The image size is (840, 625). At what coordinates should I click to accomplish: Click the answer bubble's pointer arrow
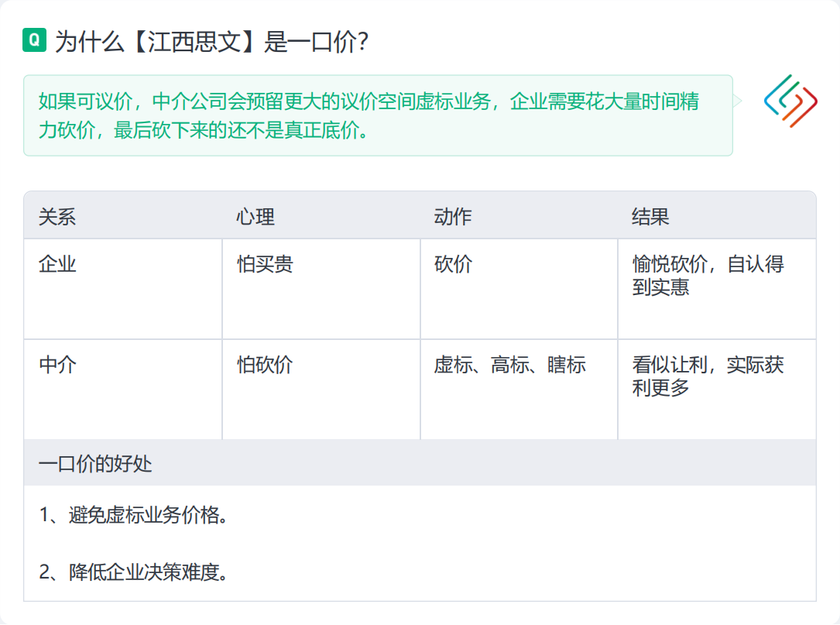738,101
